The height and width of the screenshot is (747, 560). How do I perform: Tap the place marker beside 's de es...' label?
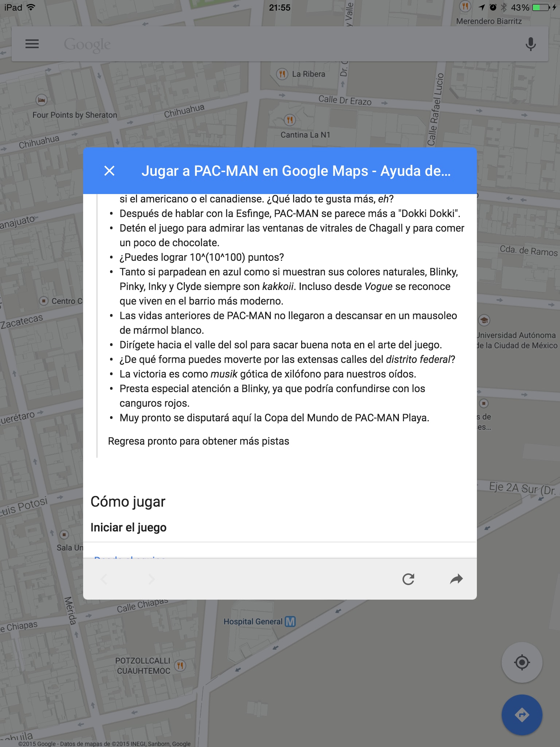(x=484, y=403)
